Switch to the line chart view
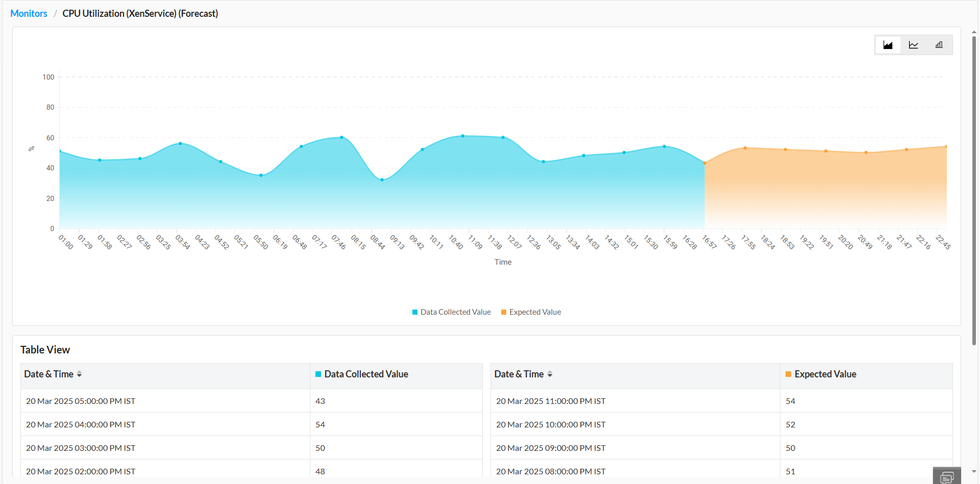This screenshot has height=484, width=980. coord(913,45)
